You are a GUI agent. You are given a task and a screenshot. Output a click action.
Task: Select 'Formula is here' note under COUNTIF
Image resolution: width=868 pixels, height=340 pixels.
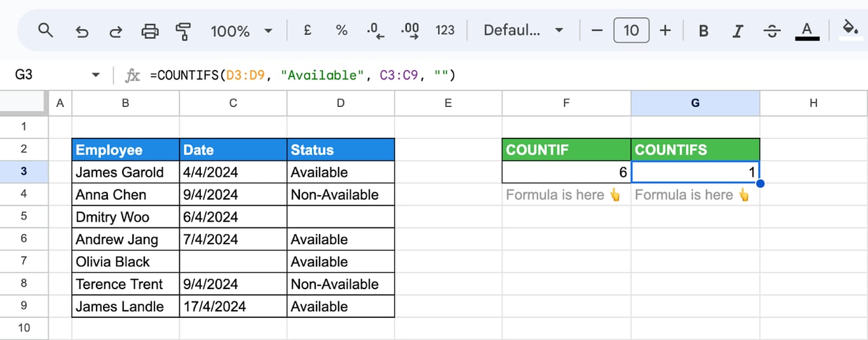[x=566, y=194]
